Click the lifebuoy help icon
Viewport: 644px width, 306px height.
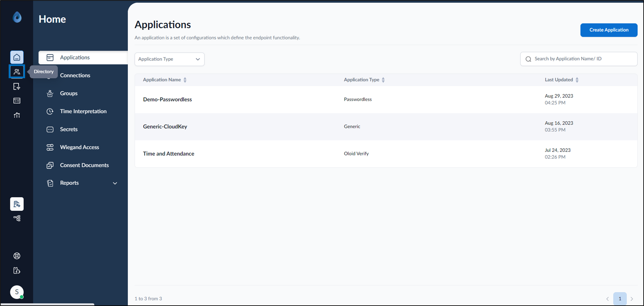17,256
